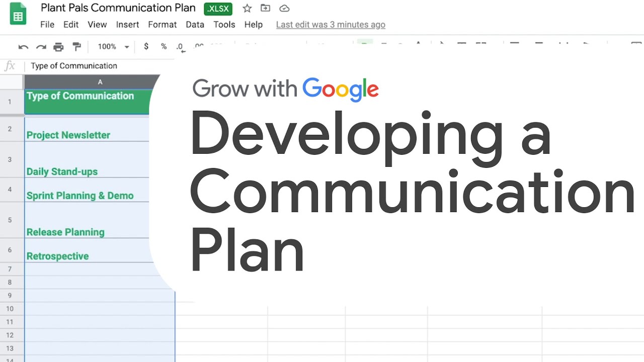Screen dimensions: 644x362
Task: Select the 'Retrospective' cell
Action: point(88,250)
